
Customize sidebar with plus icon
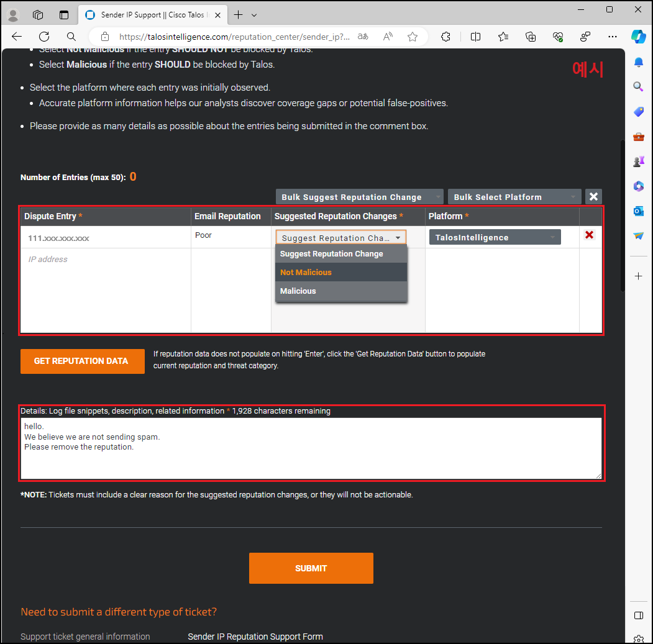pyautogui.click(x=639, y=276)
